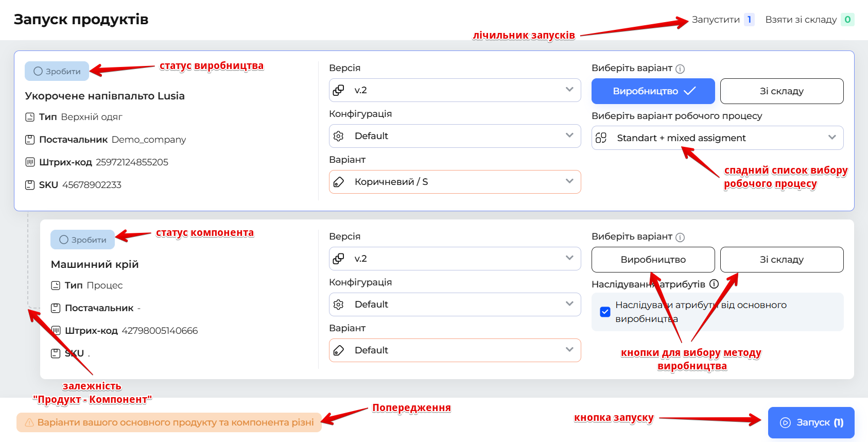Click the version branch icon in the «Версія» field
This screenshot has height=442, width=868.
[x=339, y=90]
